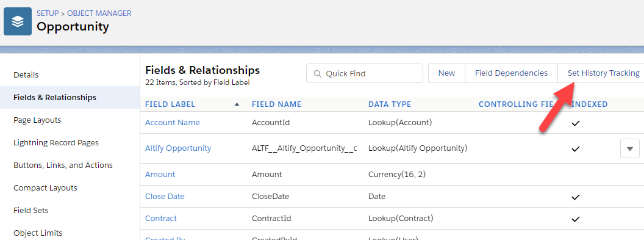Click Account Name indexed checkmark

pos(576,123)
